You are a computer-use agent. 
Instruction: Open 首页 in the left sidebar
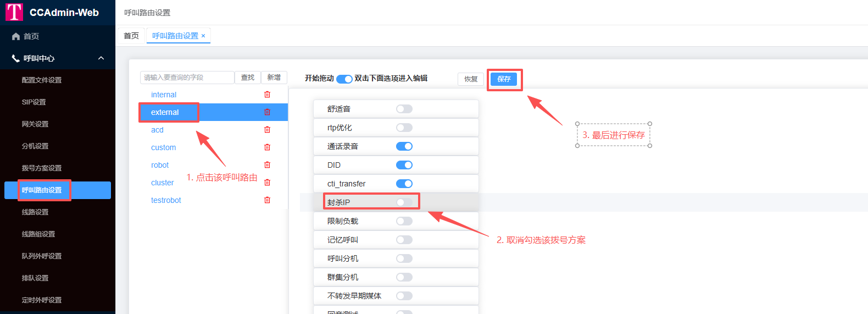click(x=31, y=36)
